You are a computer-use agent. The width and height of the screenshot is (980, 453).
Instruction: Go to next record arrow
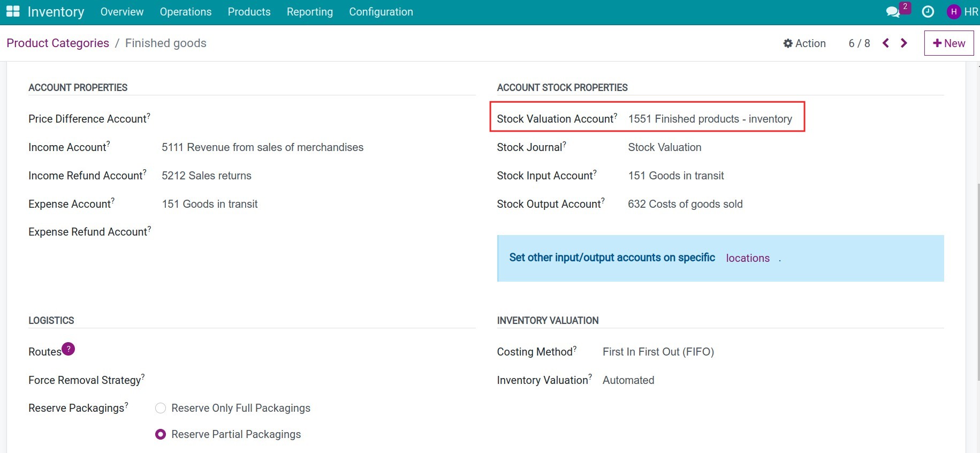click(x=904, y=43)
